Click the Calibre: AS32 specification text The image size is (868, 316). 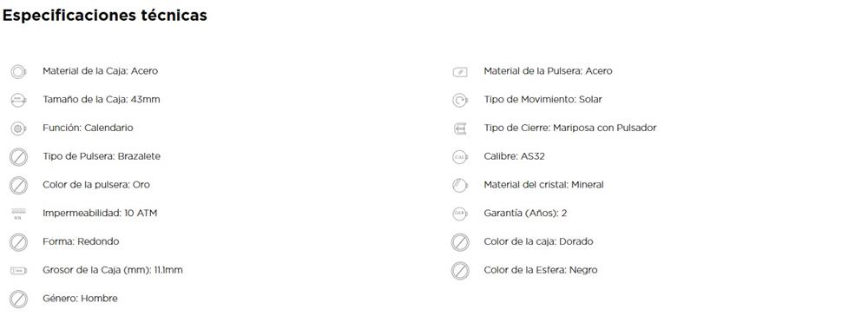pyautogui.click(x=514, y=156)
